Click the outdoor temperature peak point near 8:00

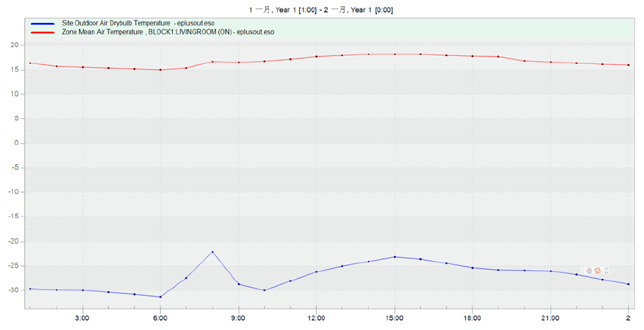click(x=212, y=252)
